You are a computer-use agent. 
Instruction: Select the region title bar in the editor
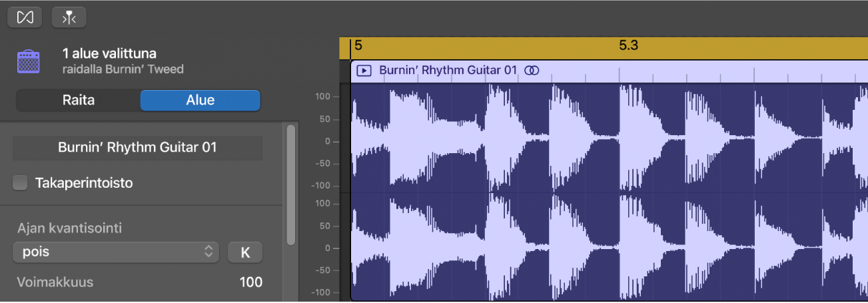(666, 71)
